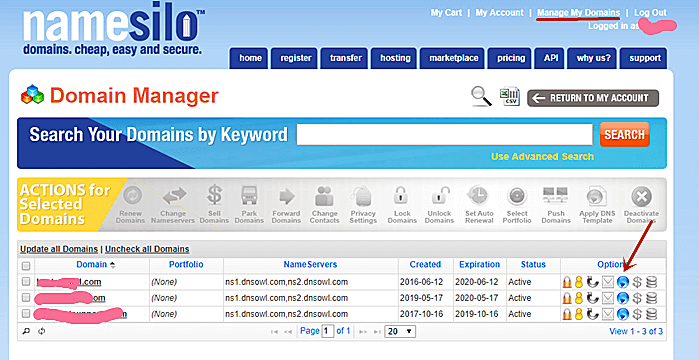Click the Manage My Domains link
The width and height of the screenshot is (699, 360).
tap(578, 12)
